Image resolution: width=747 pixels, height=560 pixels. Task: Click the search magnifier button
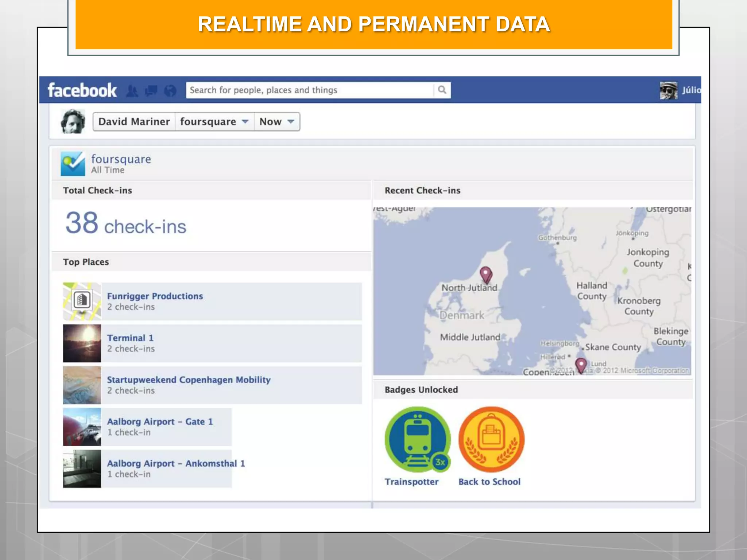tap(442, 90)
